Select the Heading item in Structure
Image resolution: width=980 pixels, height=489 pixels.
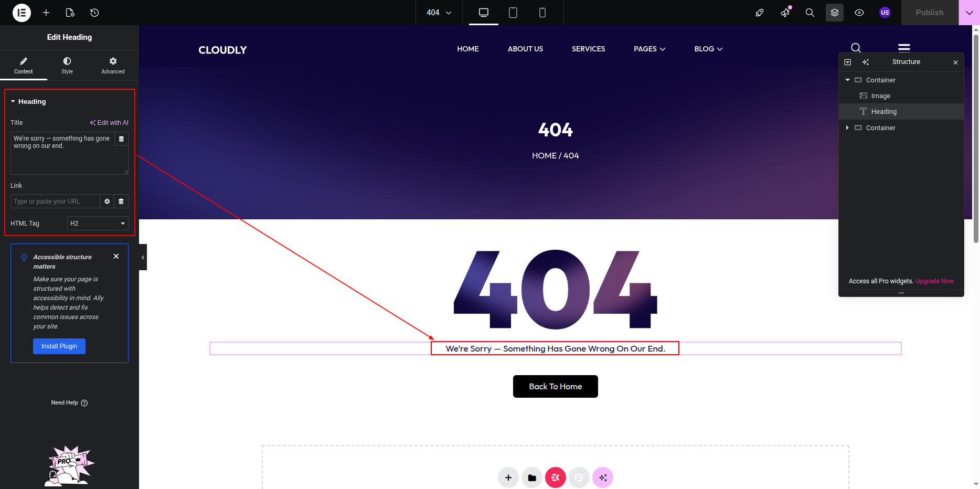click(x=901, y=112)
